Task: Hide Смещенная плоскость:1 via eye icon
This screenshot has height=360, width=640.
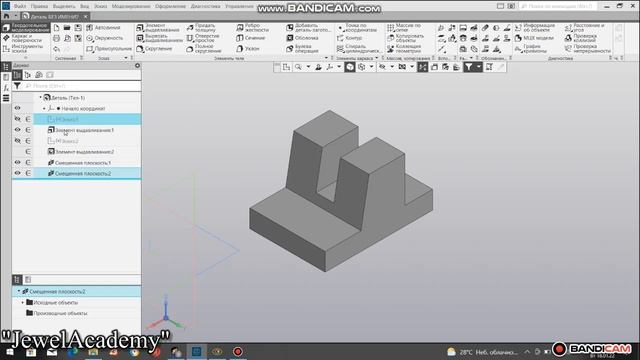Action: click(18, 162)
